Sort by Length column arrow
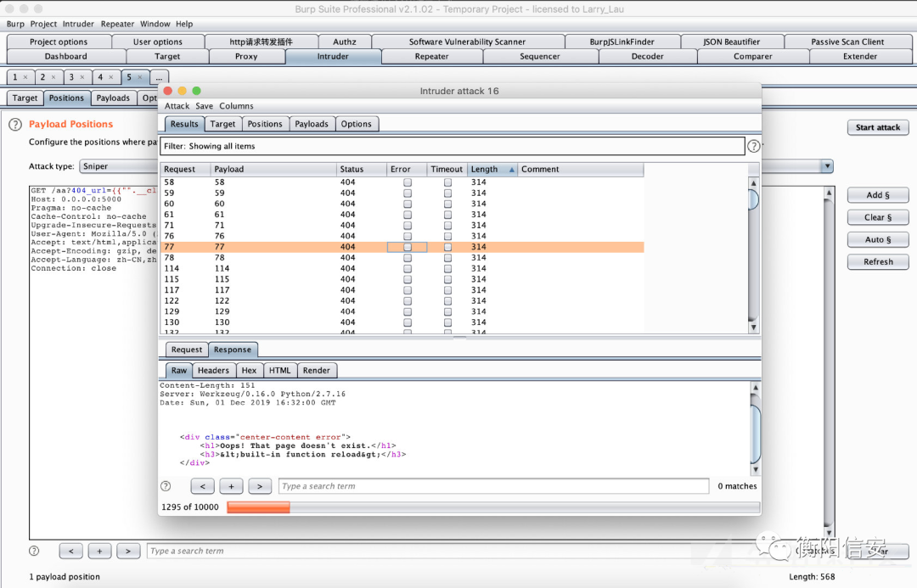917x588 pixels. [512, 170]
